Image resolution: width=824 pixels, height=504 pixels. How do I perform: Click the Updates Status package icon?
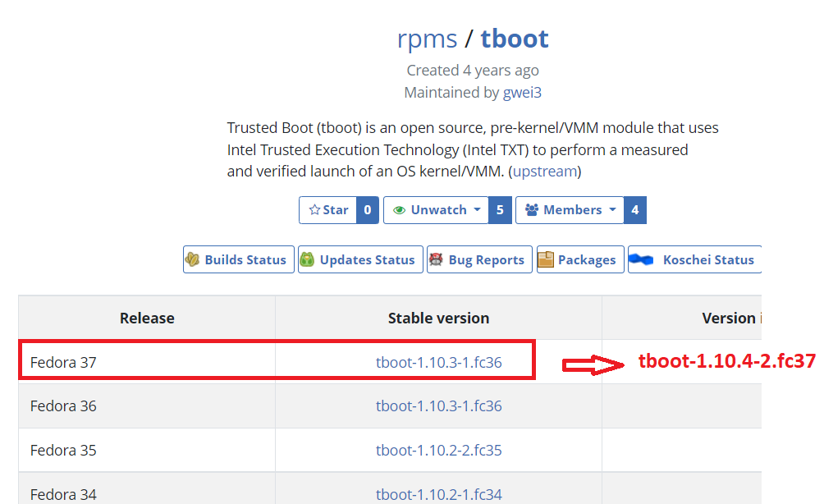(307, 259)
